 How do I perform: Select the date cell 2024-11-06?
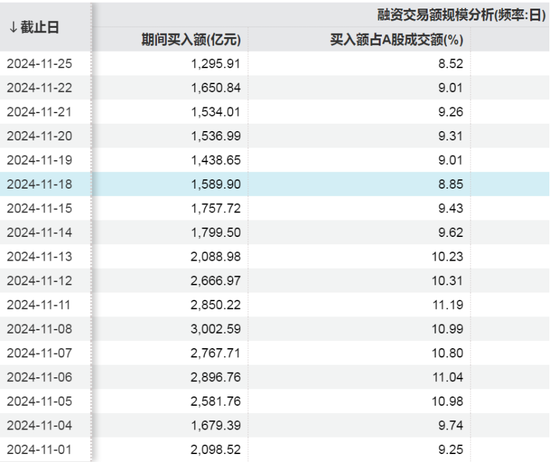click(39, 377)
